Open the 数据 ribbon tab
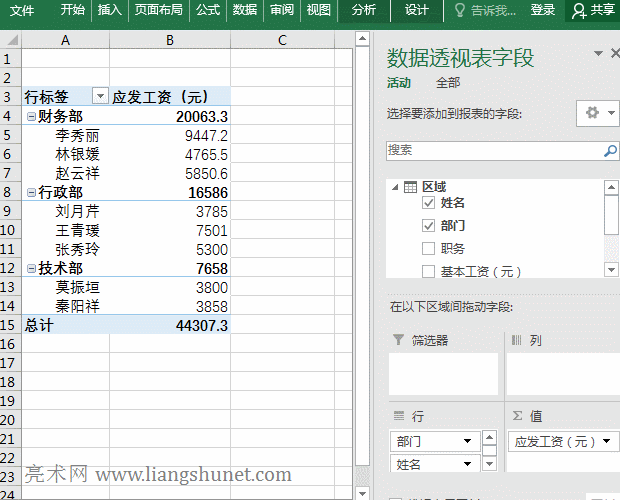The image size is (620, 500). 245,9
